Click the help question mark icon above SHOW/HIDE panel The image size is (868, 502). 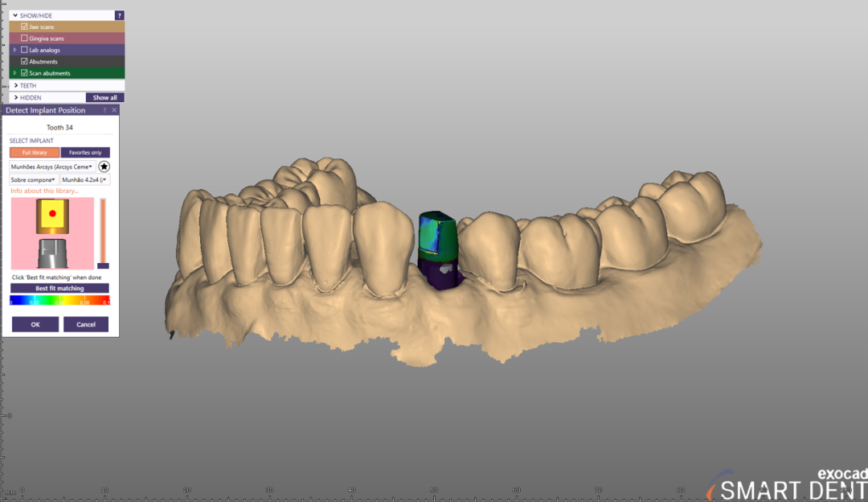click(x=118, y=14)
